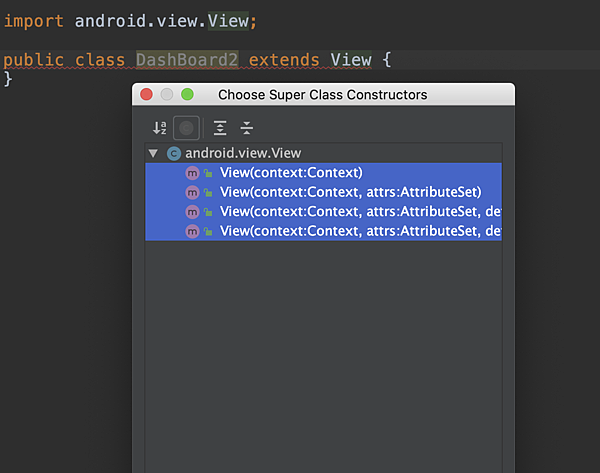Click the android.view.View tree label

coord(243,153)
